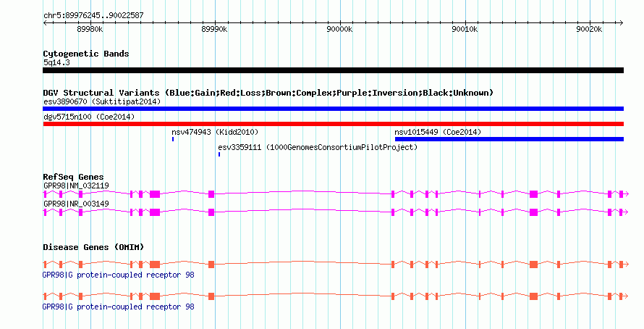Open variant esv3359111 1000GenomesConsortiumPilotProject label
Screen dimensions: 644x329
[x=318, y=147]
